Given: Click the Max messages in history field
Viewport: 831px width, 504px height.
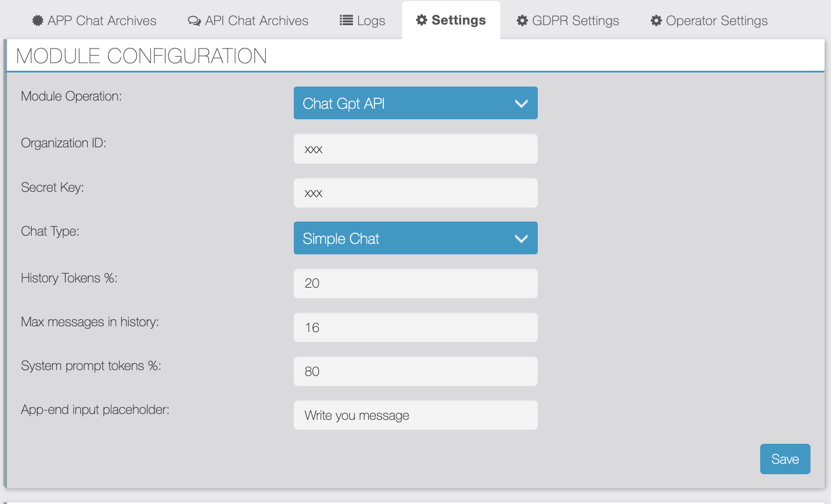Looking at the screenshot, I should coord(415,327).
